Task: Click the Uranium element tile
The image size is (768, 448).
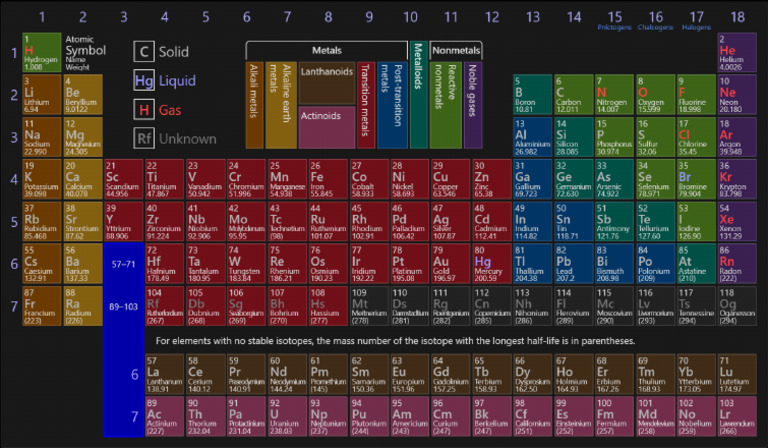Action: 287,416
